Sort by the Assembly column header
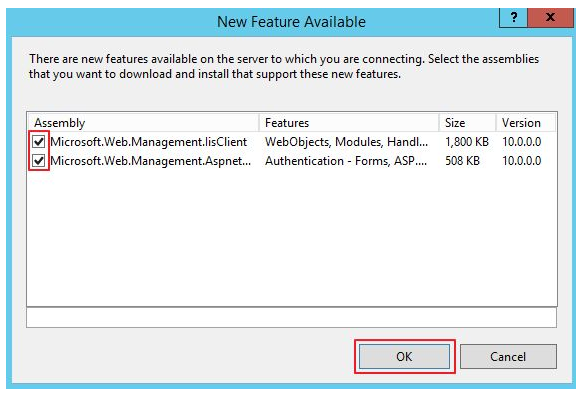581x404 pixels. coord(143,123)
